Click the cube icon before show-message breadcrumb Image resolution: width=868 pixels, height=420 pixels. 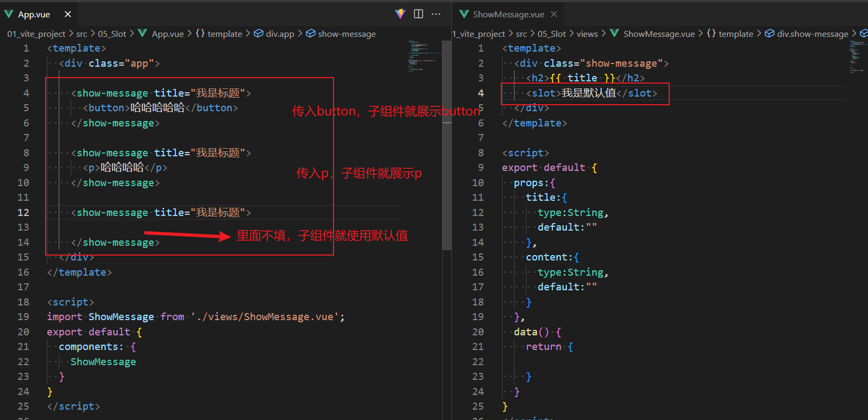pyautogui.click(x=311, y=33)
